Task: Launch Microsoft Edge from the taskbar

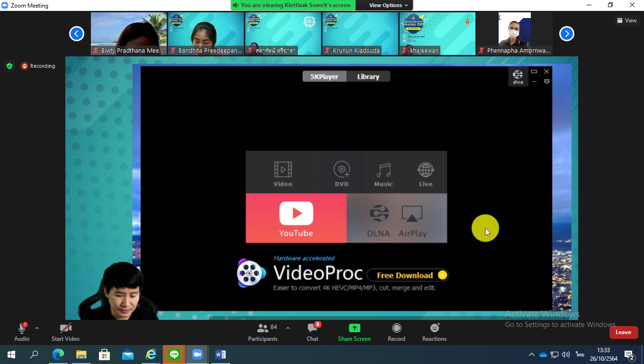Action: (58, 355)
